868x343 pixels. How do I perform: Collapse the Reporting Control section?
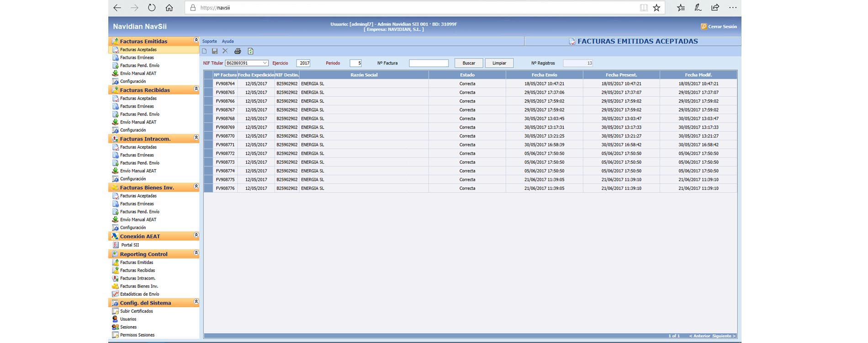[196, 253]
